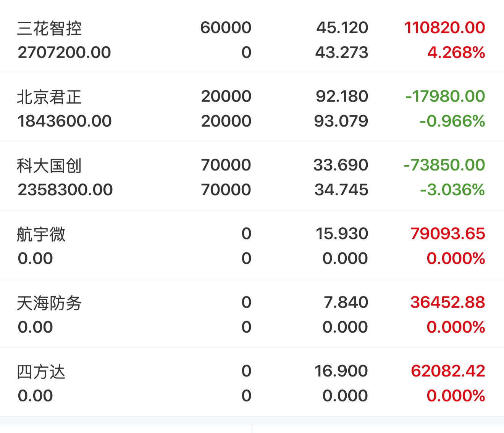
Task: Tap profit amount 110820.00
Action: pos(444,27)
